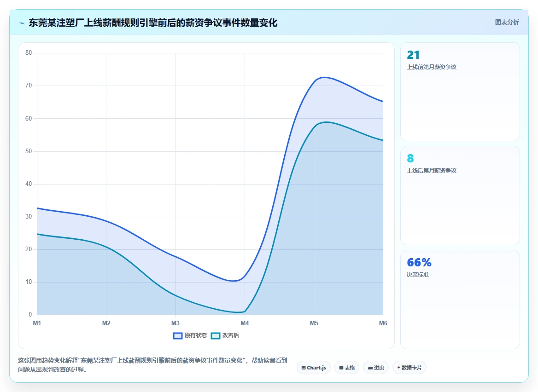
Task: Click the description paragraph below the chart
Action: click(152, 365)
